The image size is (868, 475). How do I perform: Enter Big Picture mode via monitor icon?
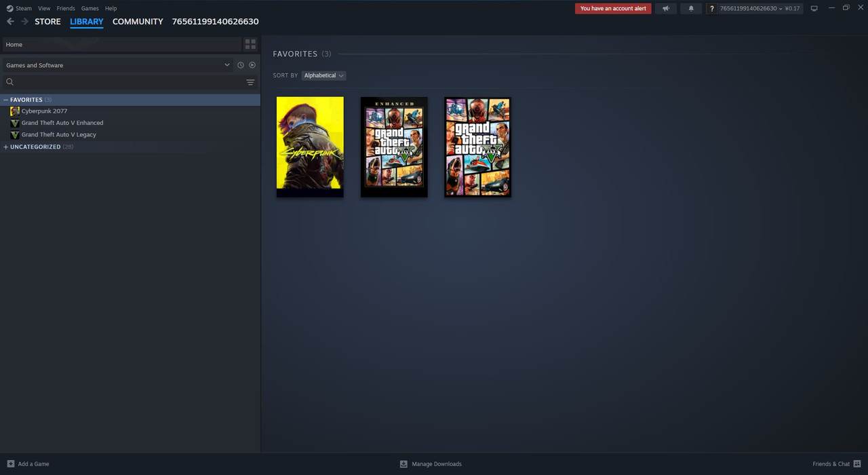point(814,8)
